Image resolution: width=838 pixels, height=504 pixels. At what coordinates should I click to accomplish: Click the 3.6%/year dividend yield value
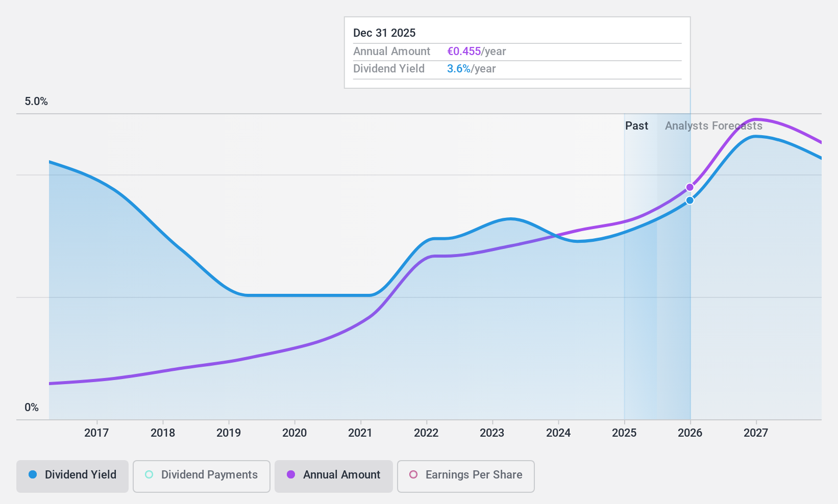tap(472, 69)
